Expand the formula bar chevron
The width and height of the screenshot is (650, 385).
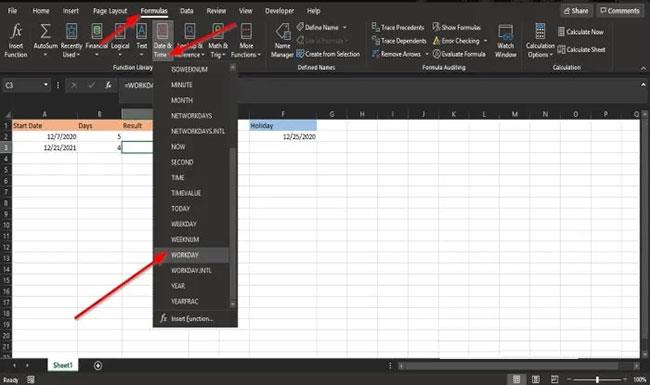click(643, 85)
